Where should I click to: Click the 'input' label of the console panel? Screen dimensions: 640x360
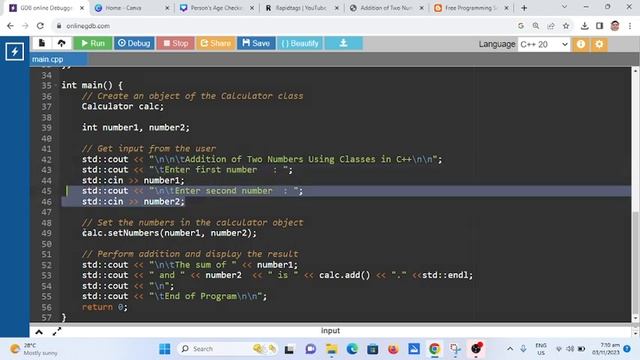tap(330, 331)
